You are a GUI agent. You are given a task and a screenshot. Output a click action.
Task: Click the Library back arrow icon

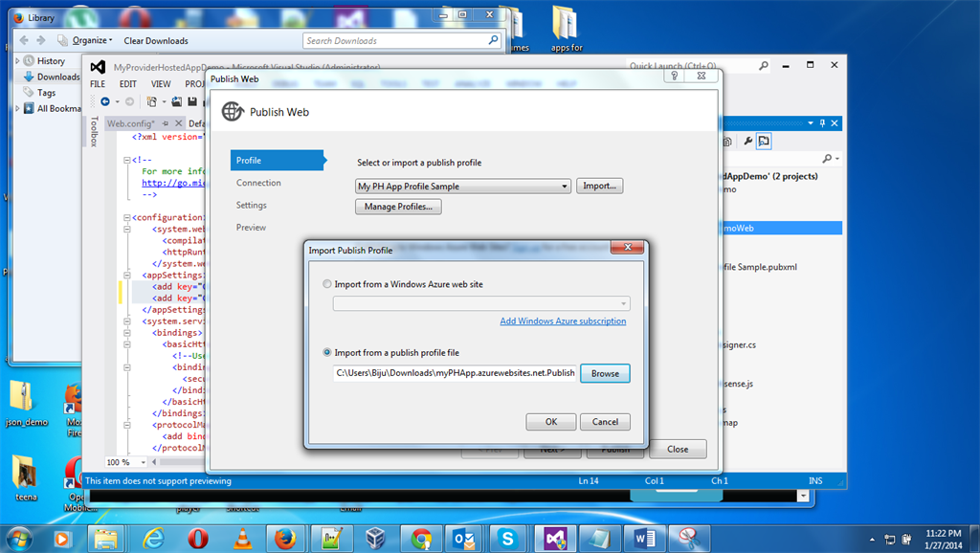pos(24,40)
